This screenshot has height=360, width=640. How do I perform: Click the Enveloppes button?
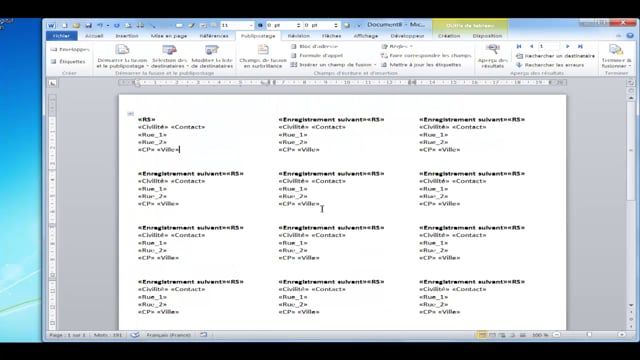[70, 49]
